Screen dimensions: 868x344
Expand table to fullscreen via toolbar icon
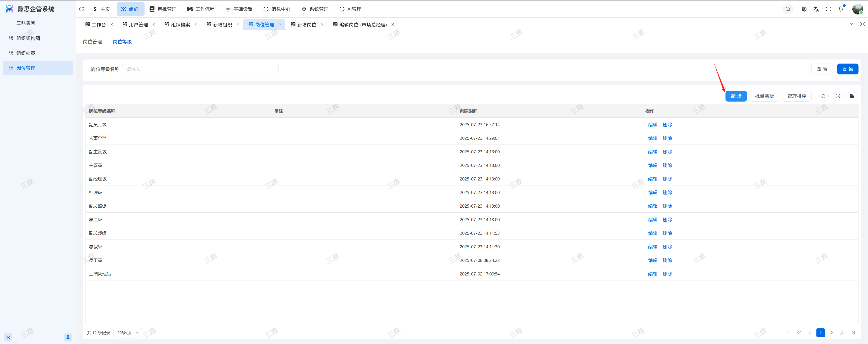[x=838, y=96]
